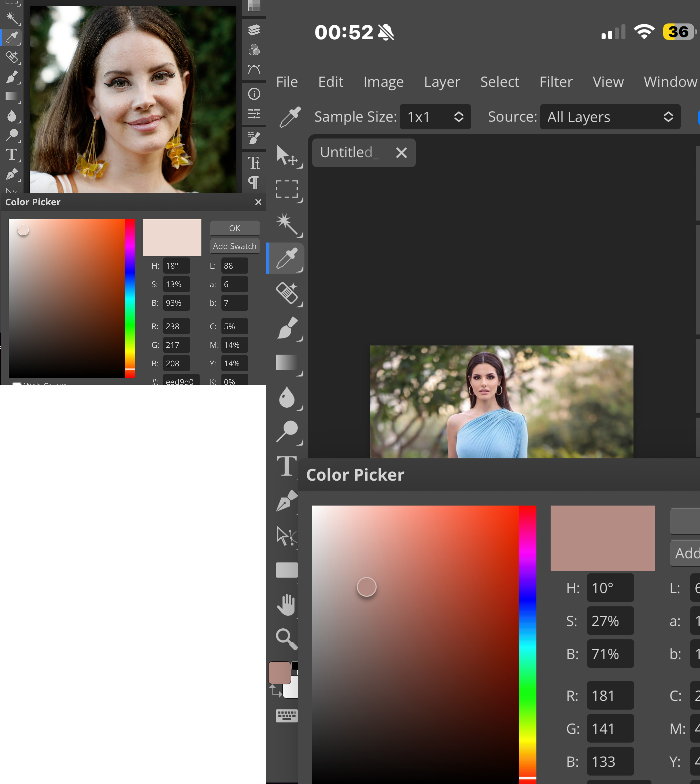
Task: Open the Paragraph panel pilcrow icon
Action: pos(254,182)
